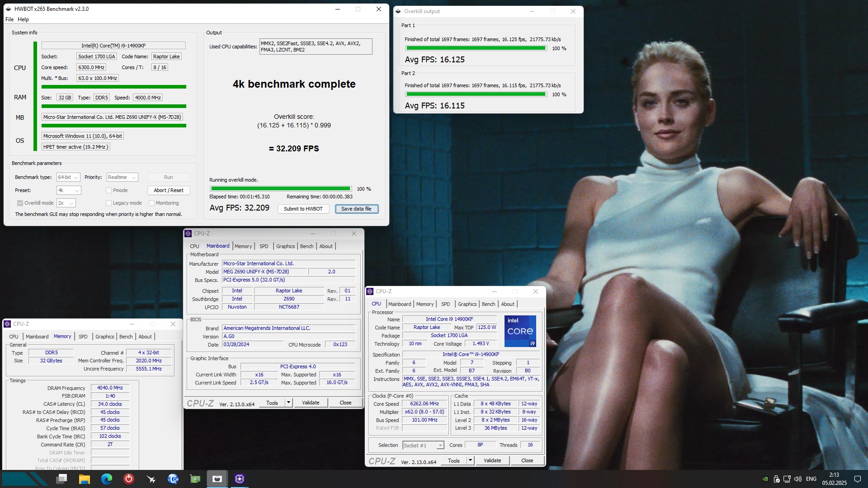
Task: Enable the Monitoring checkbox
Action: [152, 203]
